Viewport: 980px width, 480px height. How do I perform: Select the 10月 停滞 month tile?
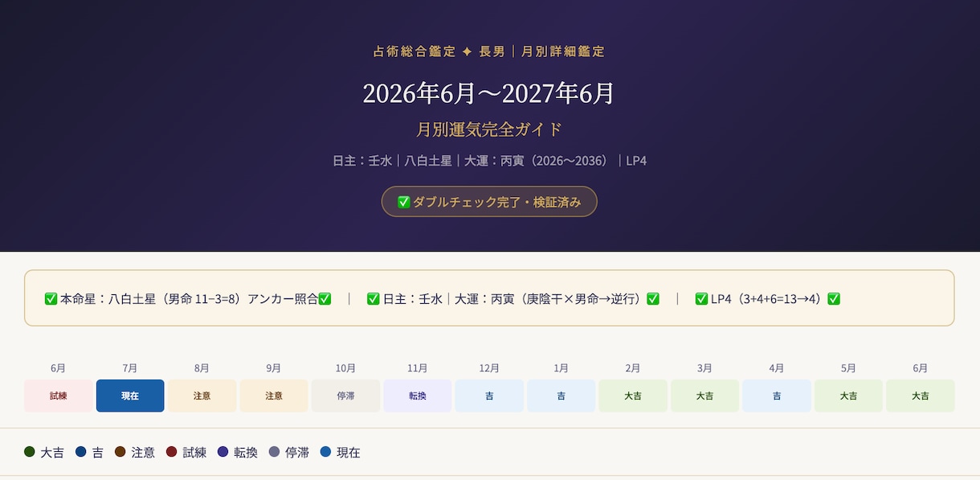[345, 396]
